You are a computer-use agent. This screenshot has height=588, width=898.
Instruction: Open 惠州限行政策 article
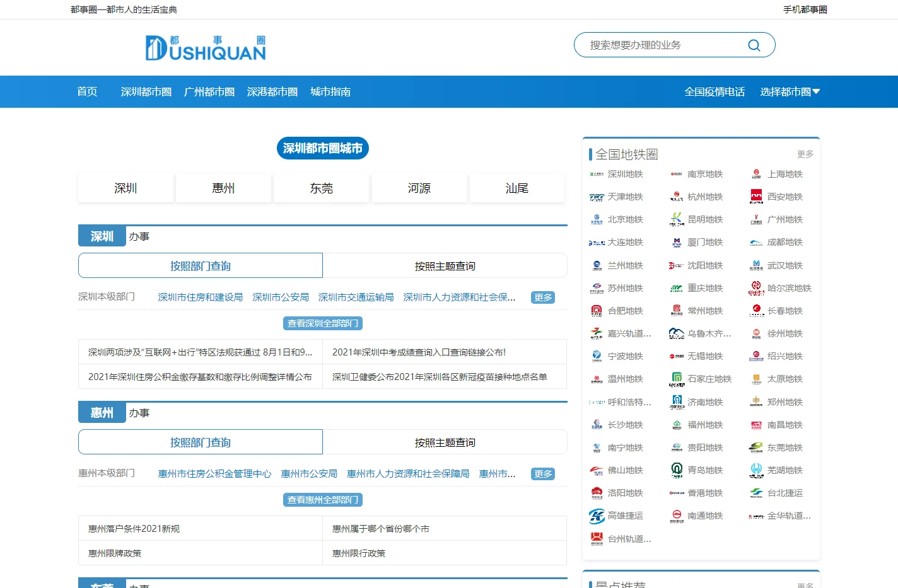[x=359, y=553]
